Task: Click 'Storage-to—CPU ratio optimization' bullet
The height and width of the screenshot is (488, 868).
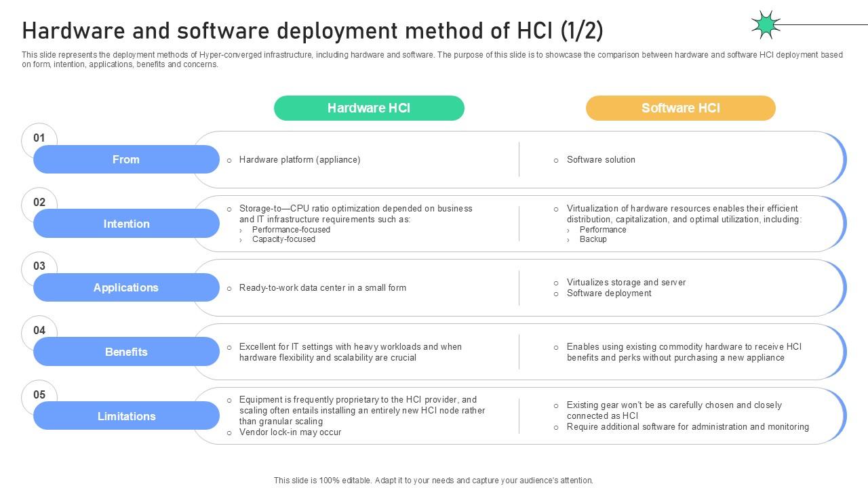Action: click(x=356, y=214)
